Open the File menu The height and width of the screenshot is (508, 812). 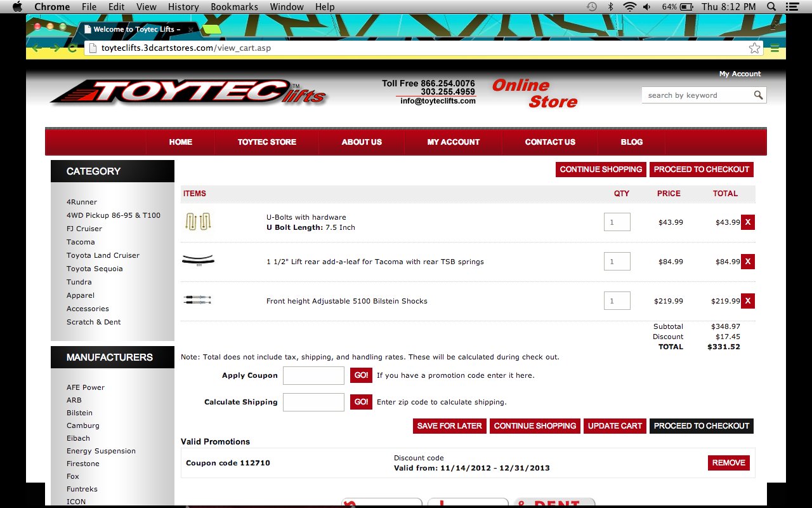point(89,6)
